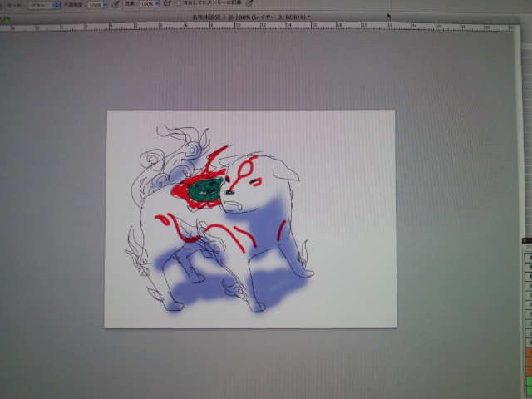Viewport: 532px width, 399px height.
Task: Open the opacity slider arrow
Action: point(106,5)
